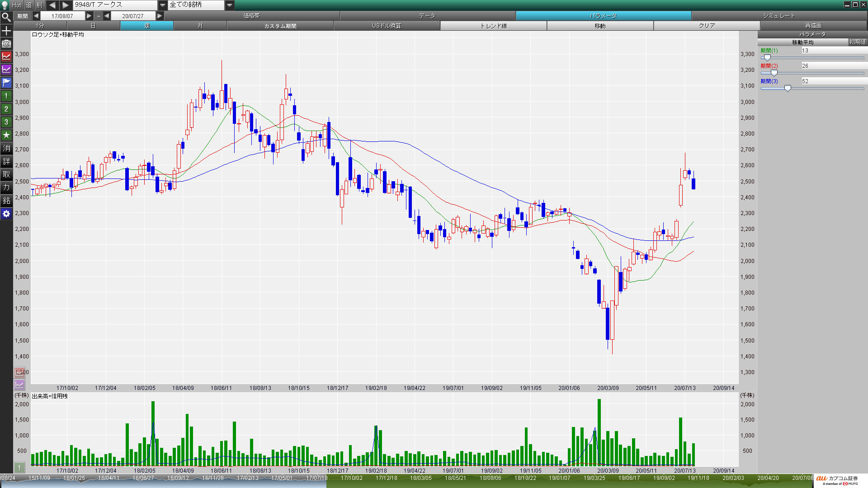The width and height of the screenshot is (868, 488).
Task: Click the magnifying glass search icon
Action: click(6, 18)
